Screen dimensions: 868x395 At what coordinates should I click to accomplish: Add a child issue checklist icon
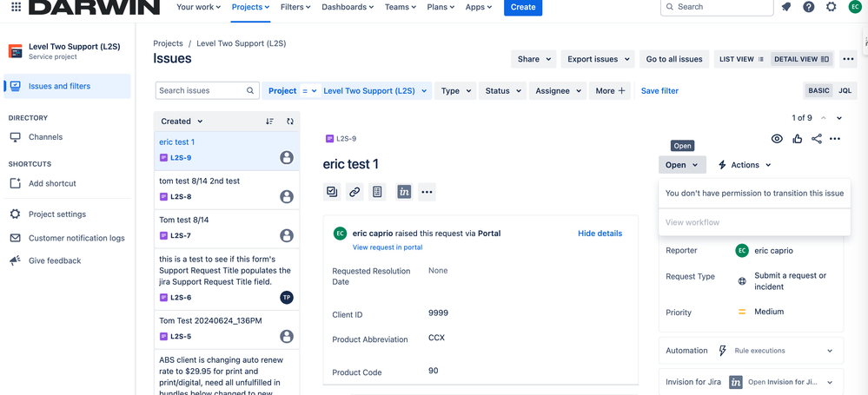click(332, 192)
